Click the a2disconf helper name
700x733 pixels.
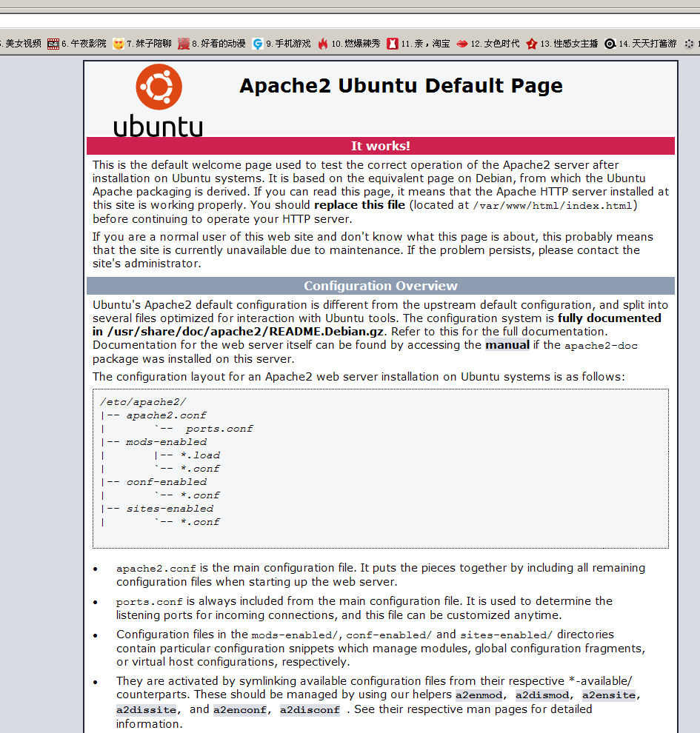310,709
